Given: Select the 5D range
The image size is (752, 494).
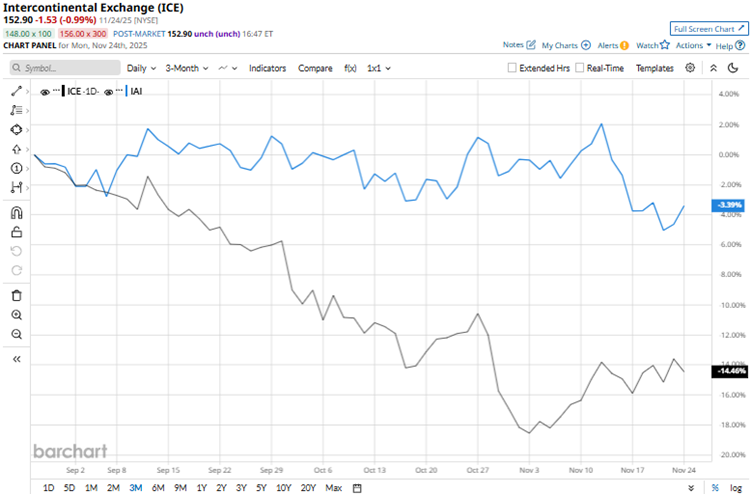Looking at the screenshot, I should coord(70,488).
